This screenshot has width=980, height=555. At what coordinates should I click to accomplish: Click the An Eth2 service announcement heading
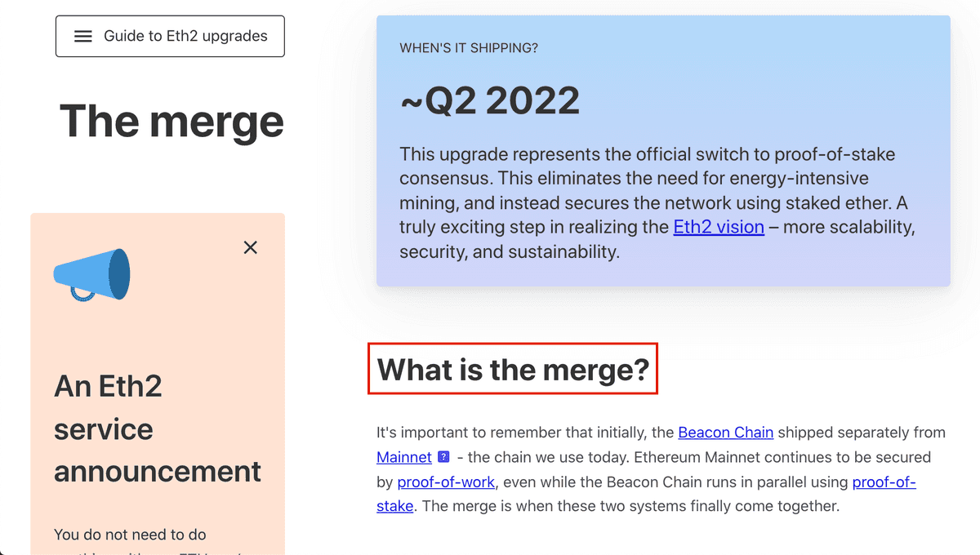pyautogui.click(x=157, y=428)
